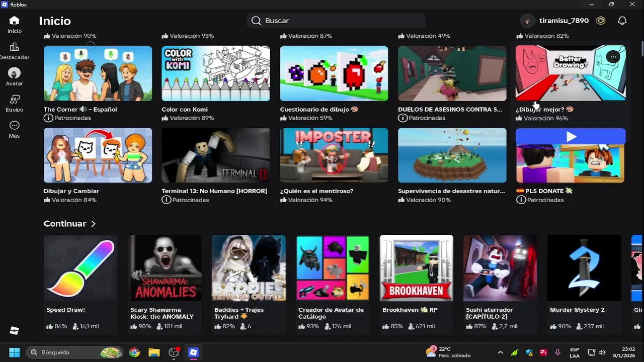Open Creador de Avatar de Catálogo thumbnail
The width and height of the screenshot is (644, 362).
pos(333,268)
